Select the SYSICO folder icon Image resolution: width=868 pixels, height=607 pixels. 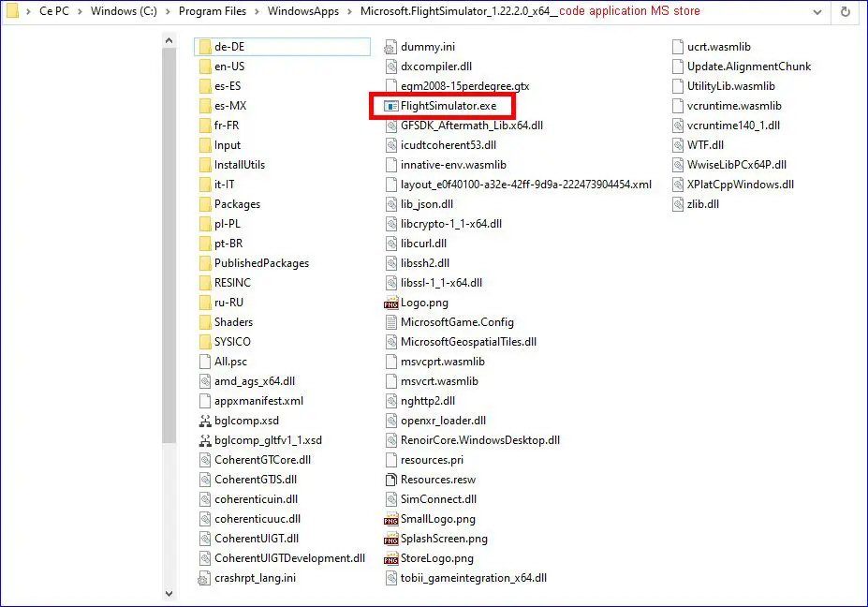(x=205, y=342)
